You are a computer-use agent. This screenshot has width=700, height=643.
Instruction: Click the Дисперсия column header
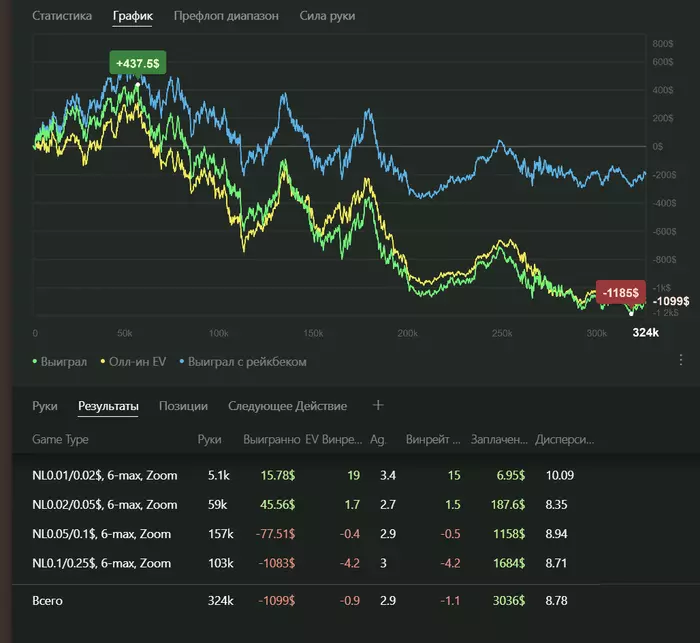pos(565,439)
